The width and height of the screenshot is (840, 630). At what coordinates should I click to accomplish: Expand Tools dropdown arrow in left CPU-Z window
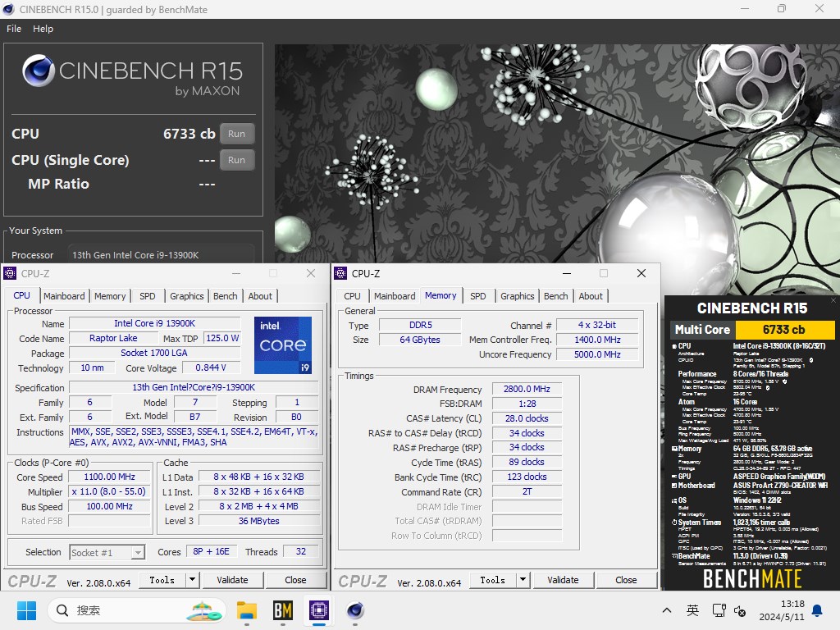point(192,580)
